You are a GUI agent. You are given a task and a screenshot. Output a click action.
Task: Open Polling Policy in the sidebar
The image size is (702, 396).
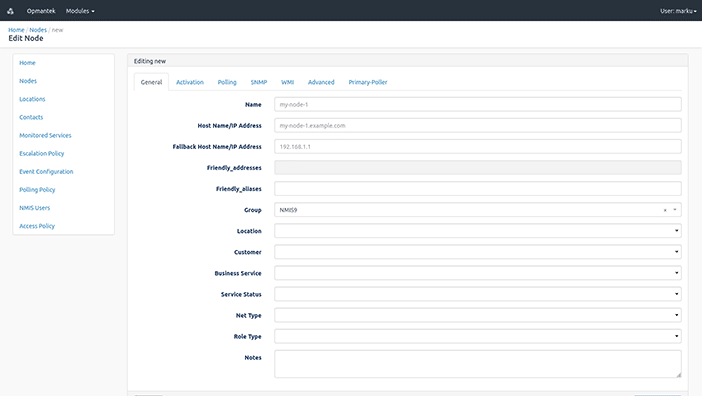37,190
